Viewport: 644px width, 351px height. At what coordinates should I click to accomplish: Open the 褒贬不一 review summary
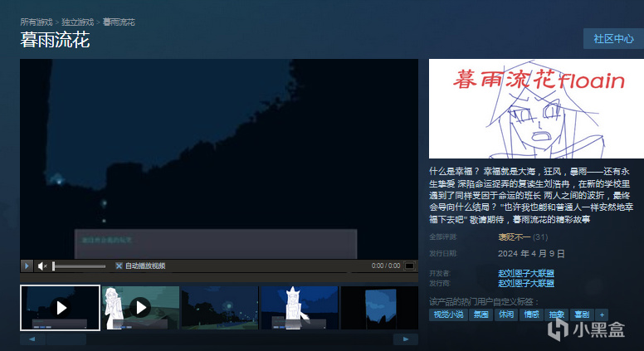(x=515, y=236)
